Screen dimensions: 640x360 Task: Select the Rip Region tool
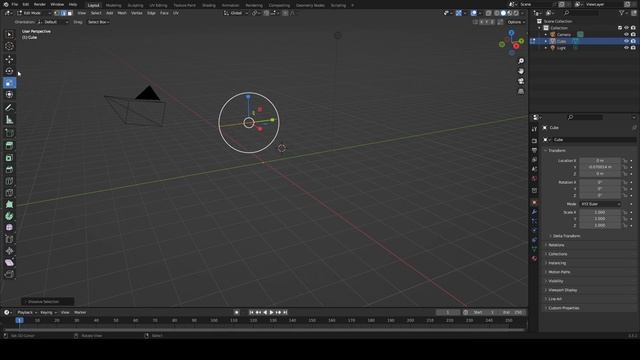pyautogui.click(x=9, y=274)
